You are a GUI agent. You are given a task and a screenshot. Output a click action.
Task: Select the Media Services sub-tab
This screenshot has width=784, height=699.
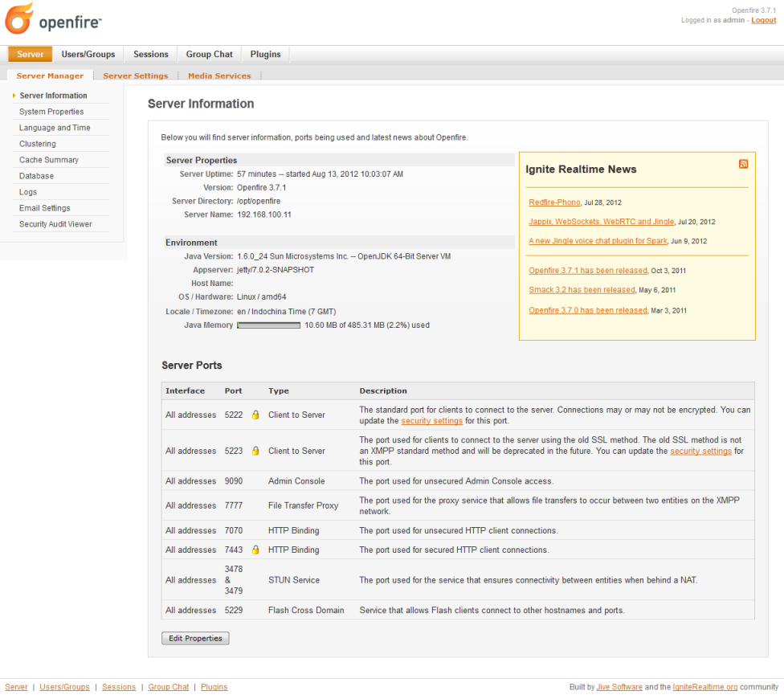(219, 76)
